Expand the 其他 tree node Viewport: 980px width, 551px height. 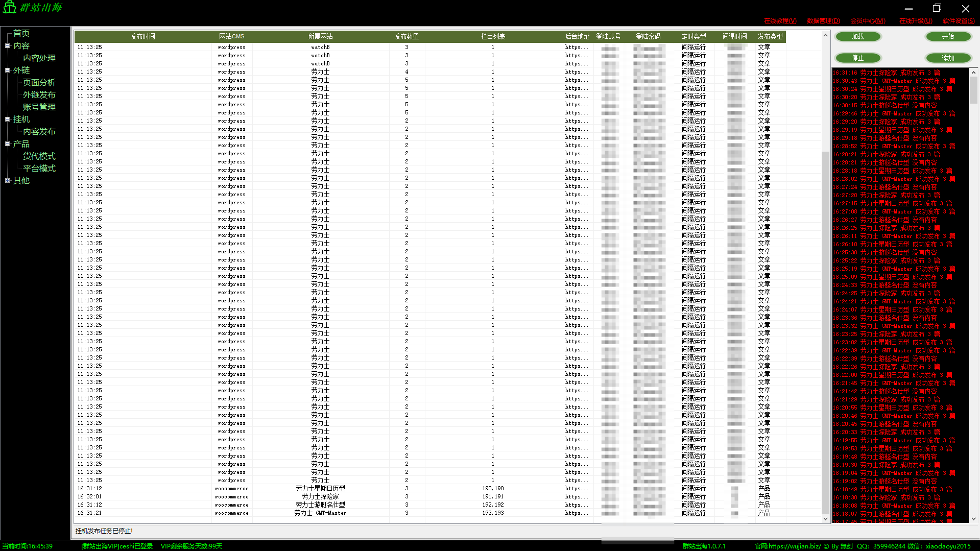tap(7, 180)
